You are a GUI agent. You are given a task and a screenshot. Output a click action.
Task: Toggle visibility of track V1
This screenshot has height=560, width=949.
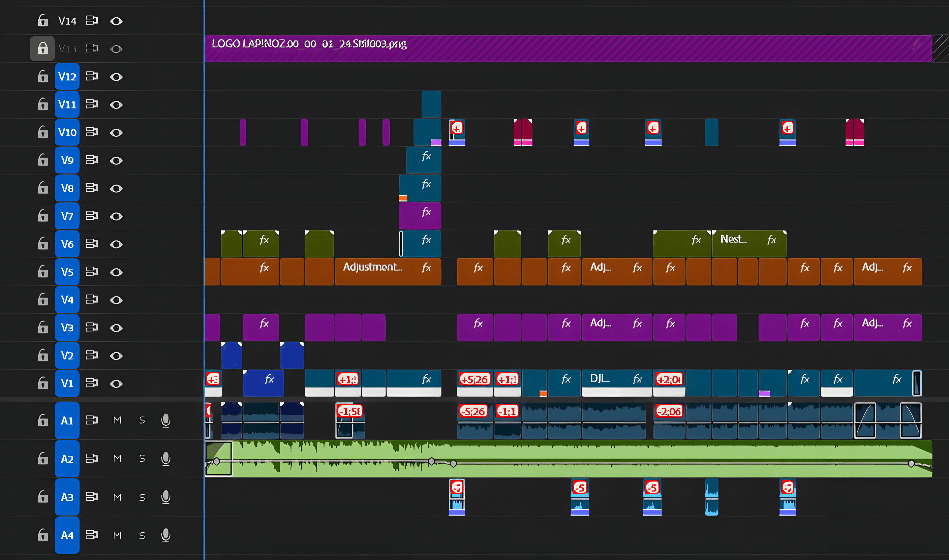tap(116, 384)
